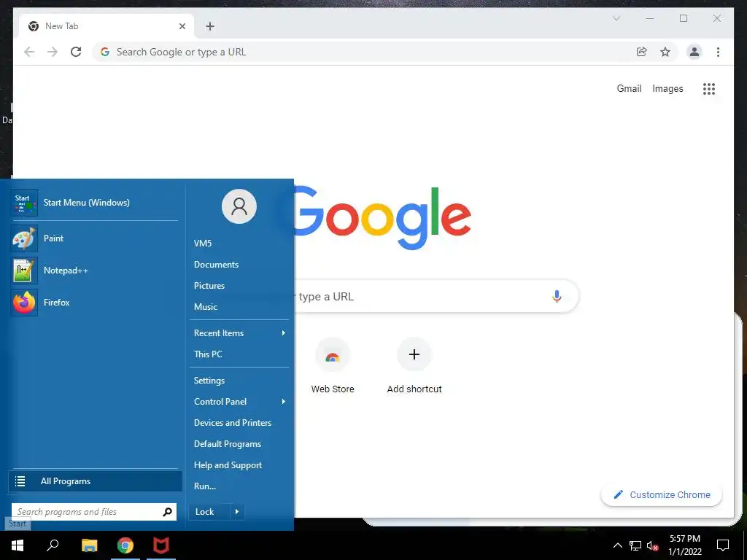Screen dimensions: 747x560
Task: Click the Images link
Action: point(667,88)
